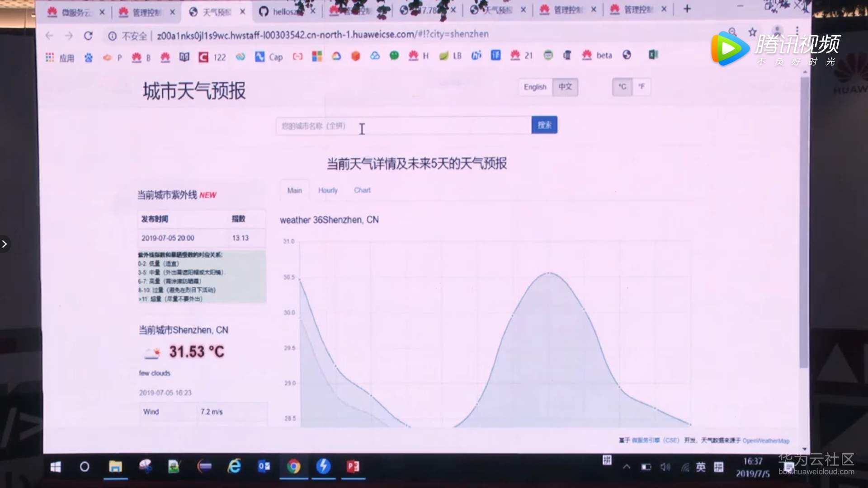The image size is (868, 488).
Task: Click in the city name input field
Action: pos(402,126)
